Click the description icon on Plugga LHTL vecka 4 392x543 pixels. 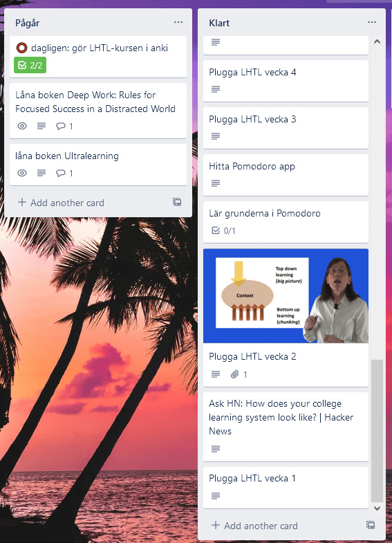[216, 89]
